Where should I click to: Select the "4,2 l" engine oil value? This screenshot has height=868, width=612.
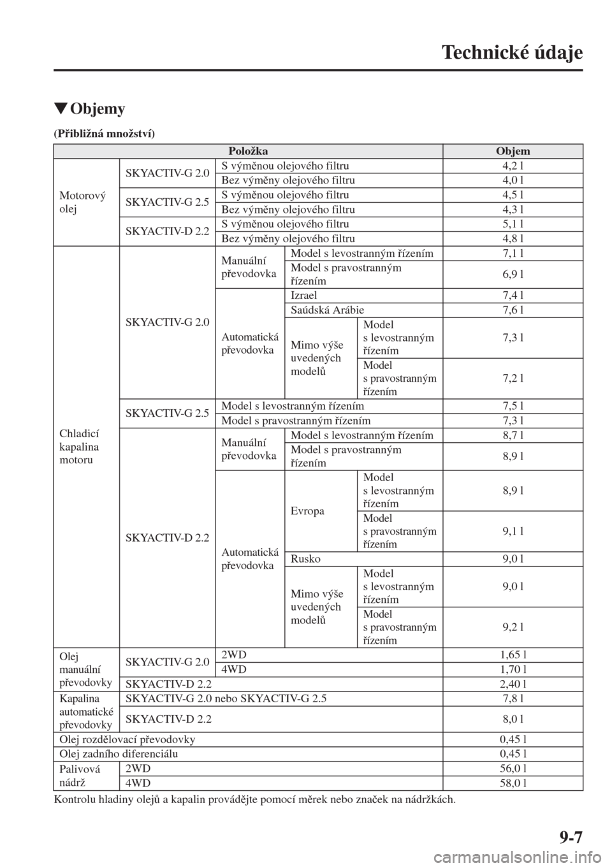coord(513,166)
